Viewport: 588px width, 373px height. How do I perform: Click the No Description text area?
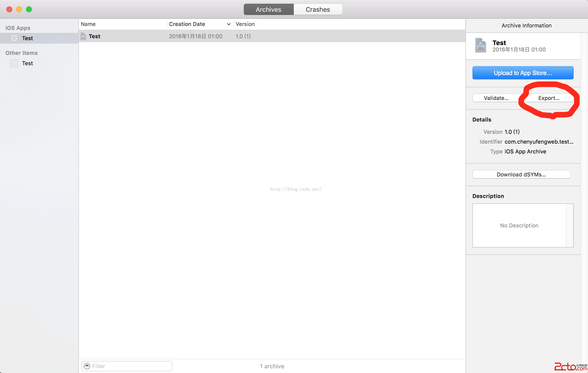(519, 225)
